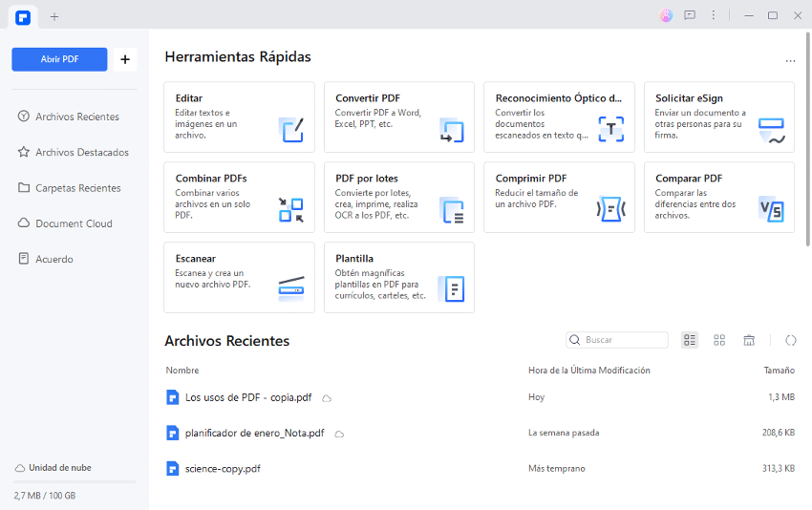Select the Combinar PDFs tool
Image resolution: width=812 pixels, height=510 pixels.
[x=239, y=197]
